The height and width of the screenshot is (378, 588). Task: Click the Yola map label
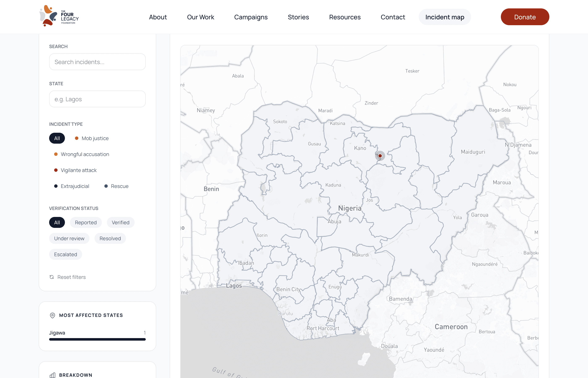point(457,218)
